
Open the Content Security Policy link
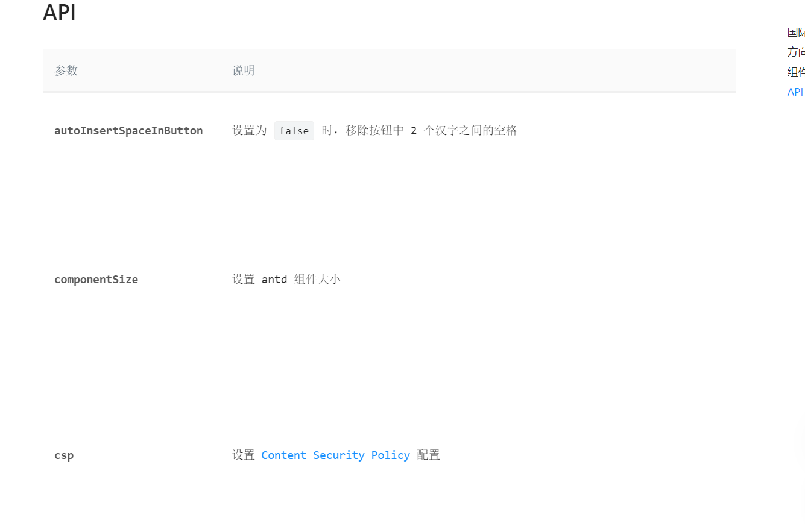pos(335,455)
